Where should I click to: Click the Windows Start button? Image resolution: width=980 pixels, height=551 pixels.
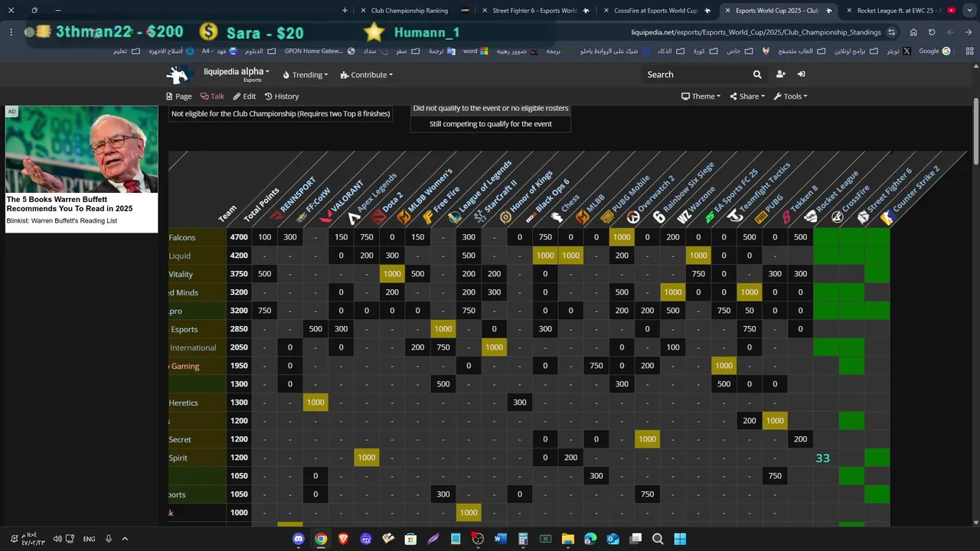click(x=680, y=539)
